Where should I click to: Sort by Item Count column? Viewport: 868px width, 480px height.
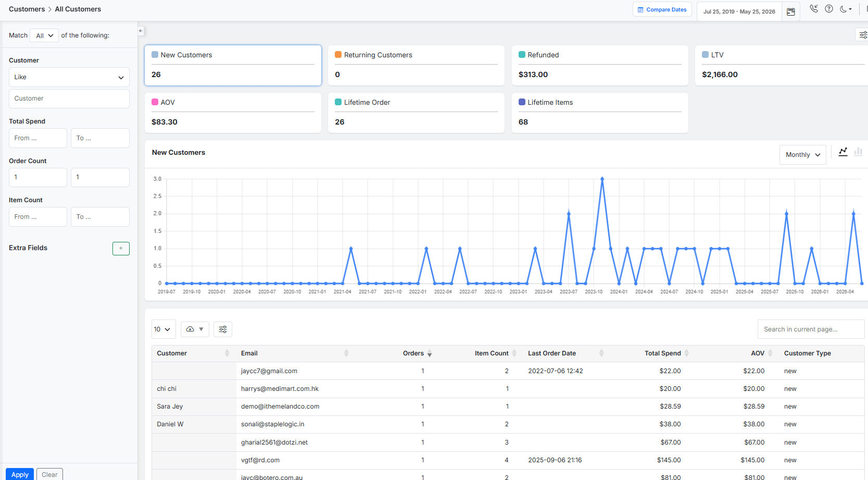click(514, 353)
